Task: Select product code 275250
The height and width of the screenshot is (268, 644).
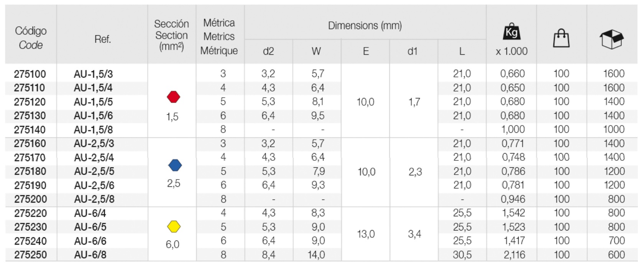Action: [31, 255]
